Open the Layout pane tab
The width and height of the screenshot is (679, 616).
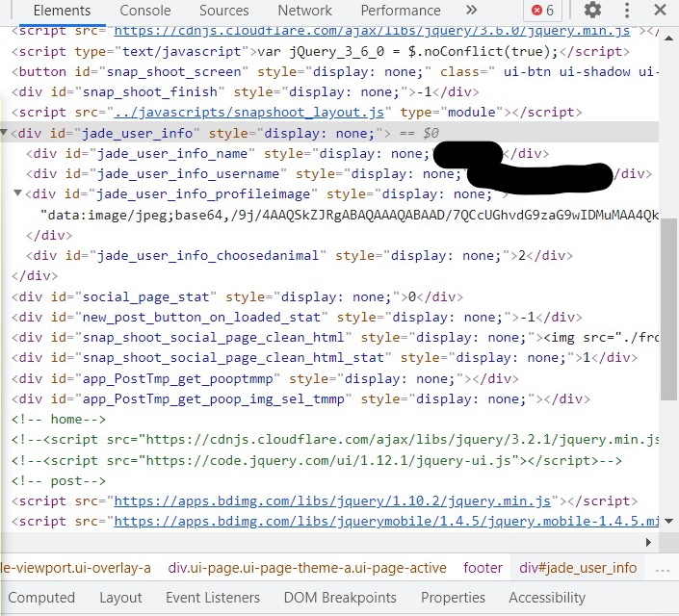coord(120,598)
